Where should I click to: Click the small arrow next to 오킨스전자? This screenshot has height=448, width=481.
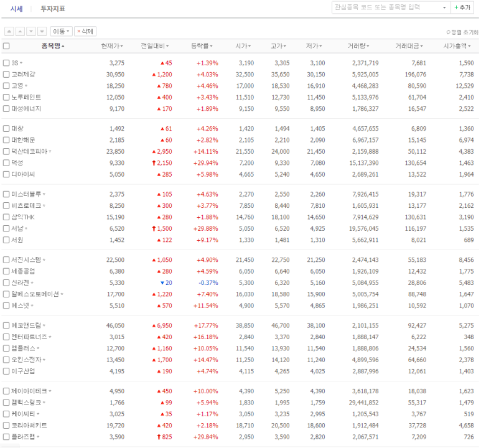[x=44, y=360]
